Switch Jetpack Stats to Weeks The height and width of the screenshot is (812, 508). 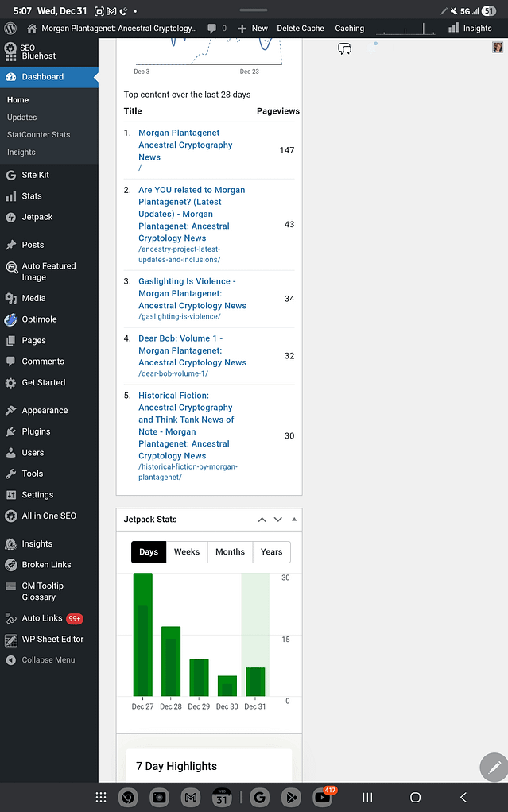point(187,552)
